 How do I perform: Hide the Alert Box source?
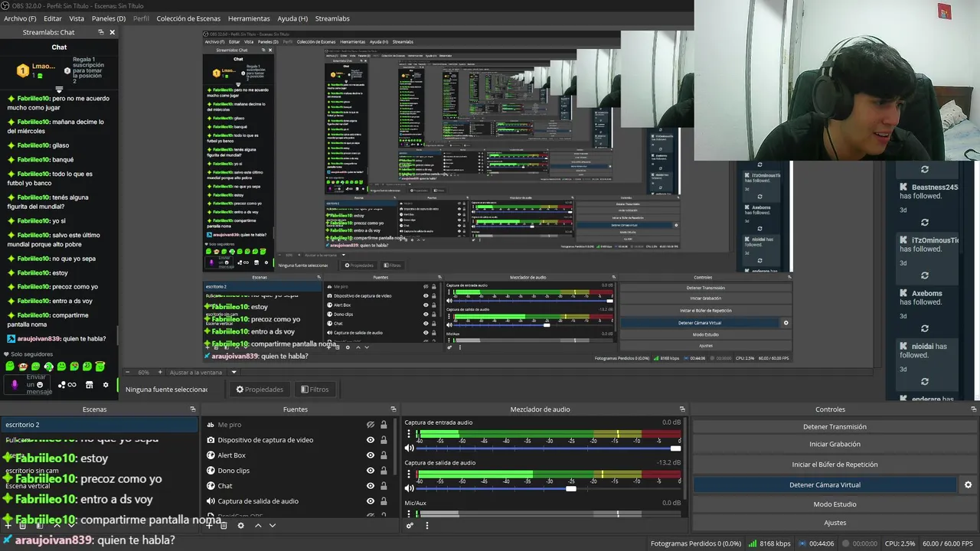coord(371,455)
